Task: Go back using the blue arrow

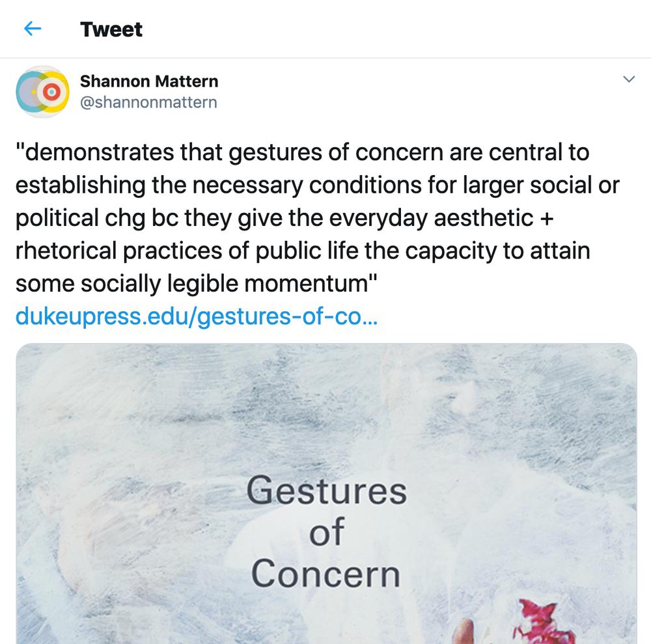Action: (33, 29)
